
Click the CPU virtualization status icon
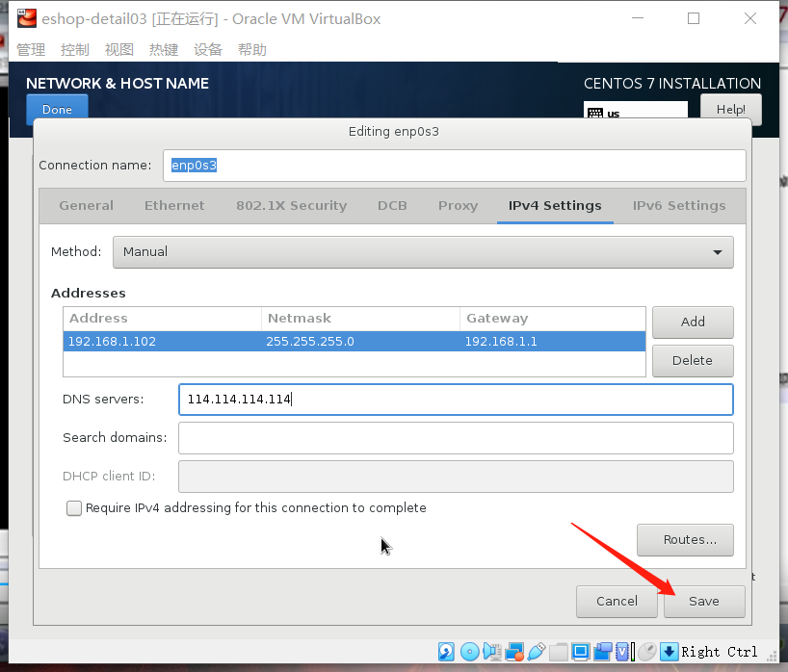[x=622, y=652]
